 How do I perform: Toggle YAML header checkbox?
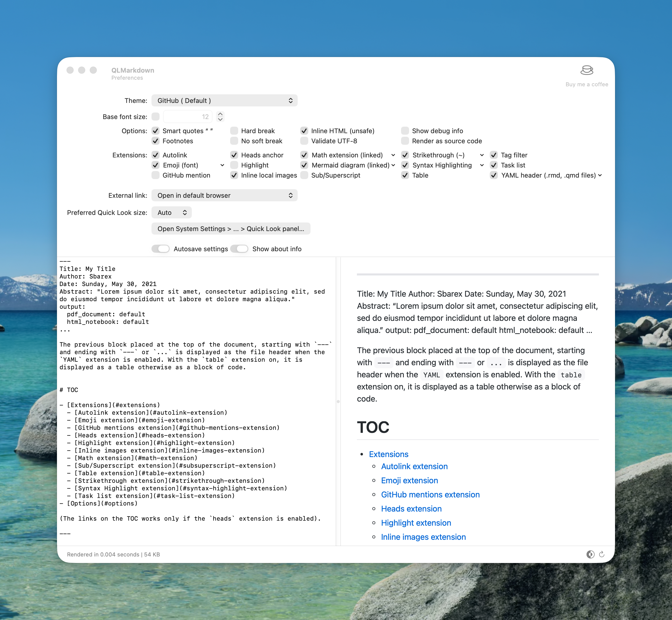(x=494, y=175)
